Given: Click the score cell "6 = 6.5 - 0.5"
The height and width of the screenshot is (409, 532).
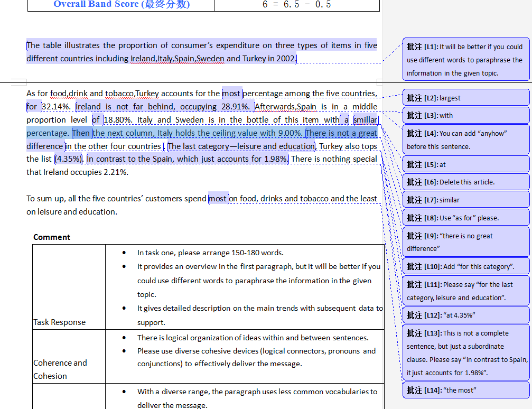Looking at the screenshot, I should 296,4.
